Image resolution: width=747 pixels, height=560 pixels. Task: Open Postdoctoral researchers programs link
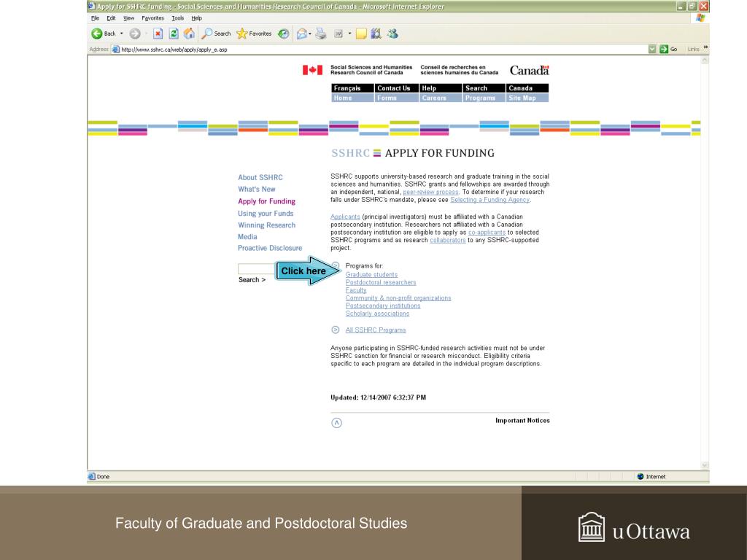(x=381, y=282)
